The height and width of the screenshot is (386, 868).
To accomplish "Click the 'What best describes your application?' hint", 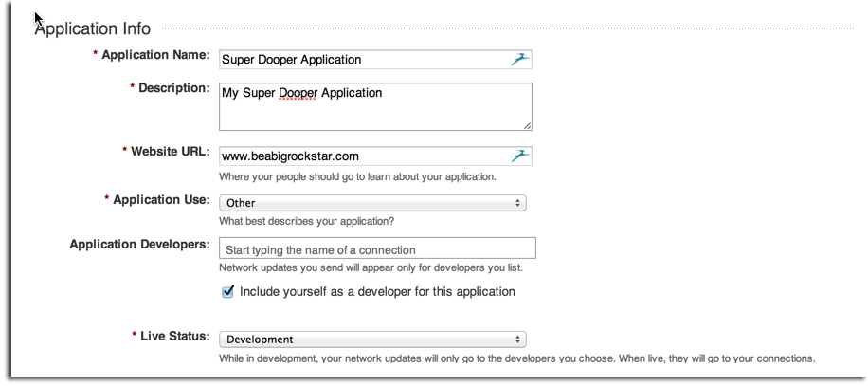I will click(306, 221).
